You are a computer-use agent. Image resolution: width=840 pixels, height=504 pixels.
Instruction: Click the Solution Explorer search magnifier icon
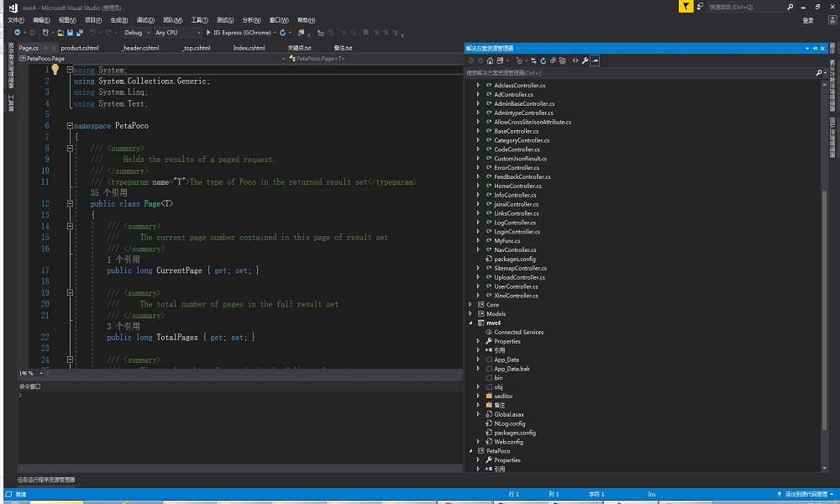pyautogui.click(x=818, y=73)
